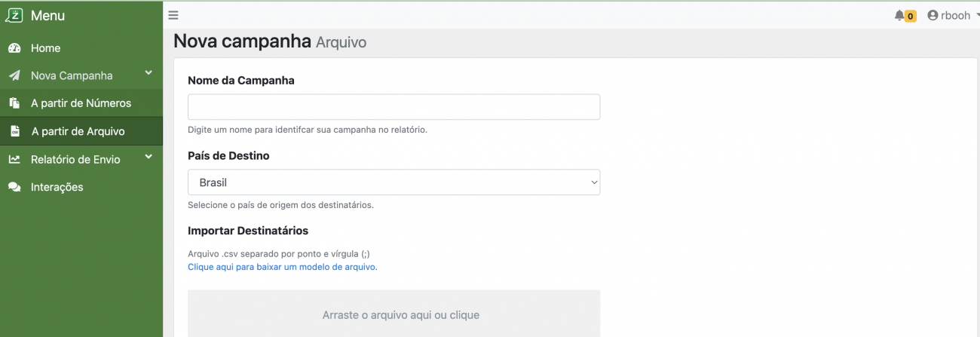The image size is (980, 337).
Task: Open Interações menu item
Action: tap(81, 187)
